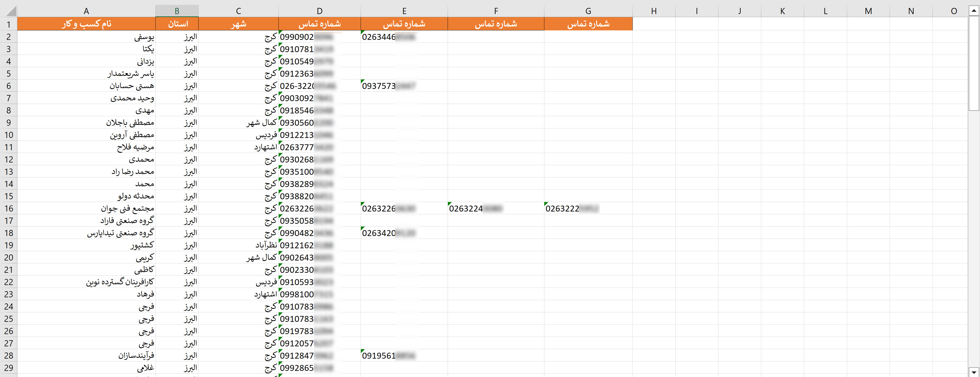Click header cell 'نام کسب و کار'
Viewport: 980px width, 377px height.
86,24
